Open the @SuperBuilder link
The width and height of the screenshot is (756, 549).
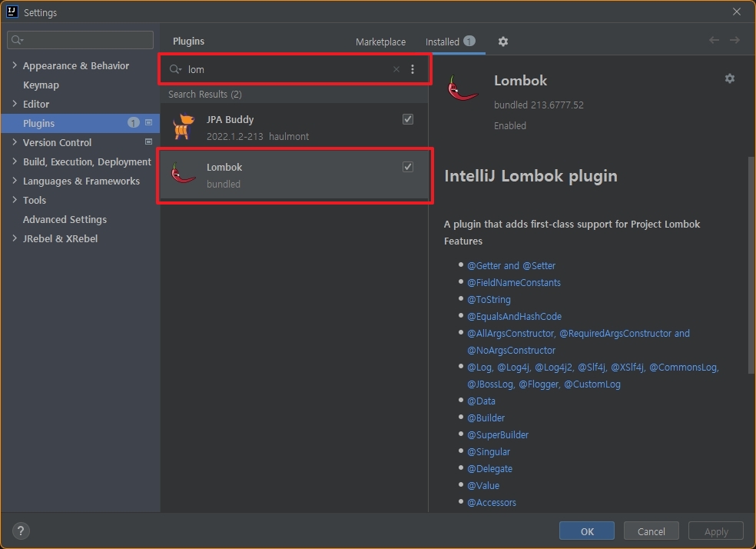click(x=498, y=434)
